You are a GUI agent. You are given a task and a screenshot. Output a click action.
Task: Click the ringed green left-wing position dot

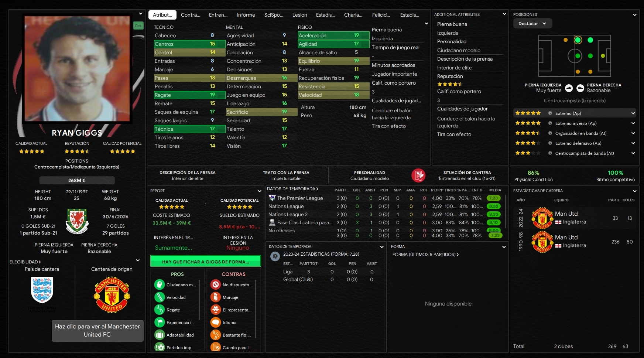tap(578, 40)
